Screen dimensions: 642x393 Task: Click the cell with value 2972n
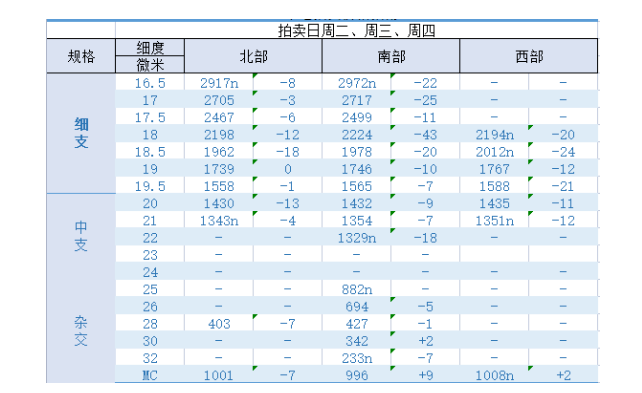[357, 83]
